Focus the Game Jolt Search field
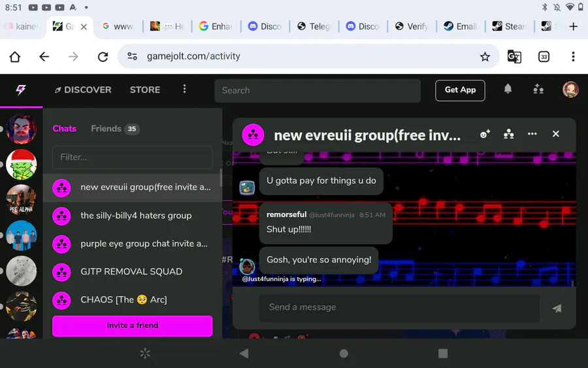 [318, 90]
